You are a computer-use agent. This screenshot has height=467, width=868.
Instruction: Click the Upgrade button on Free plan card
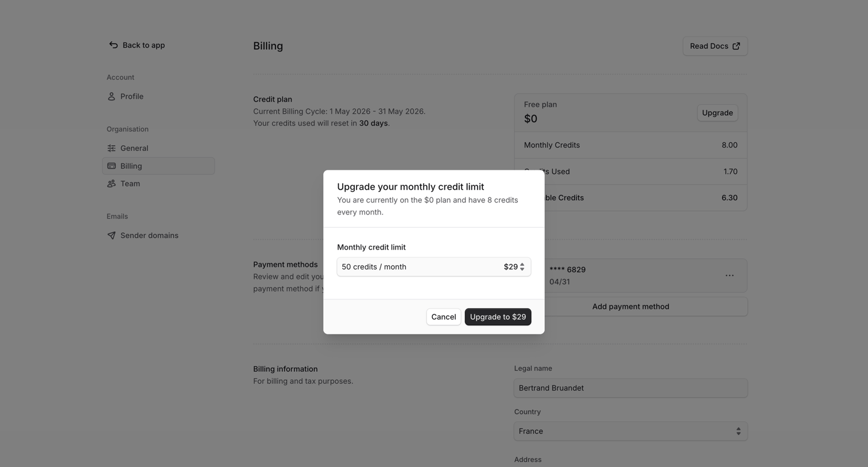point(717,112)
